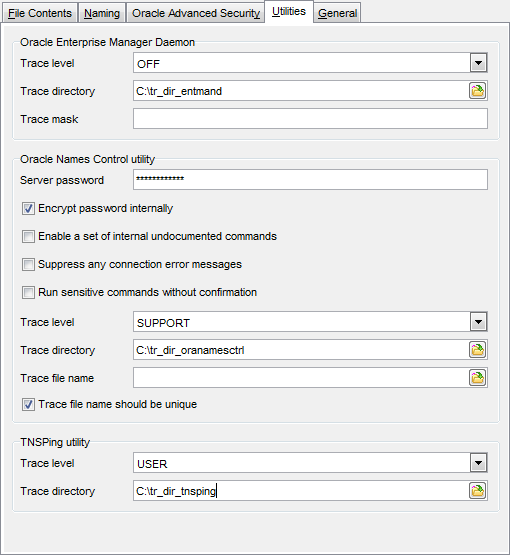The height and width of the screenshot is (555, 510).
Task: Browse for Names Control trace file name
Action: 477,378
